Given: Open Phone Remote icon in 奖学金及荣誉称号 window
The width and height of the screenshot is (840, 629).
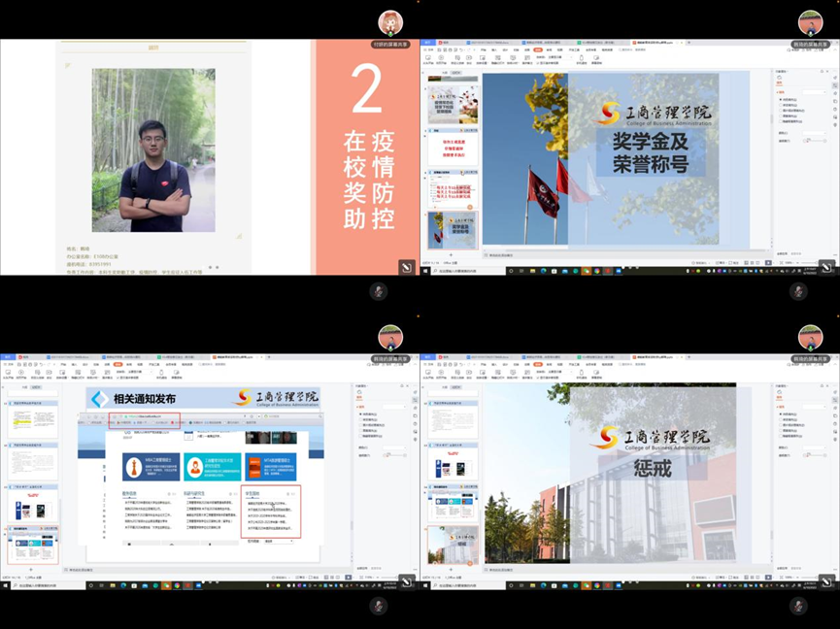Looking at the screenshot, I should tap(582, 57).
